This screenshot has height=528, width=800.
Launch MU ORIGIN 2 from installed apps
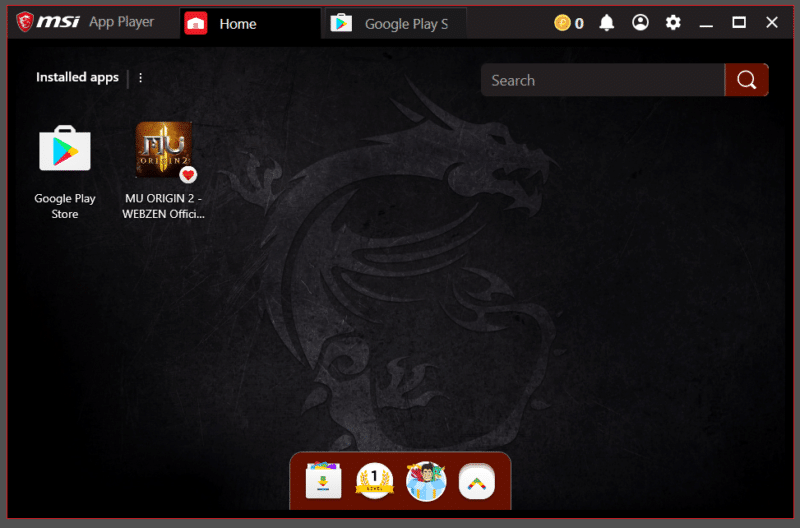[163, 150]
